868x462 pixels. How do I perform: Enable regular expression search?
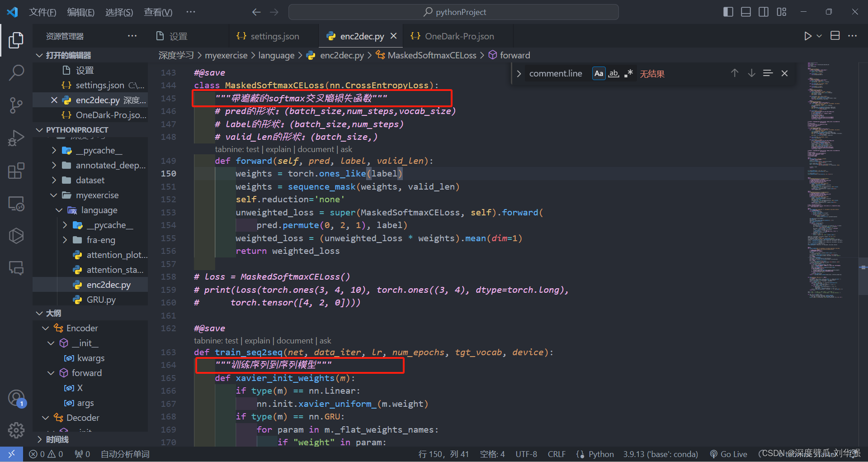coord(628,73)
